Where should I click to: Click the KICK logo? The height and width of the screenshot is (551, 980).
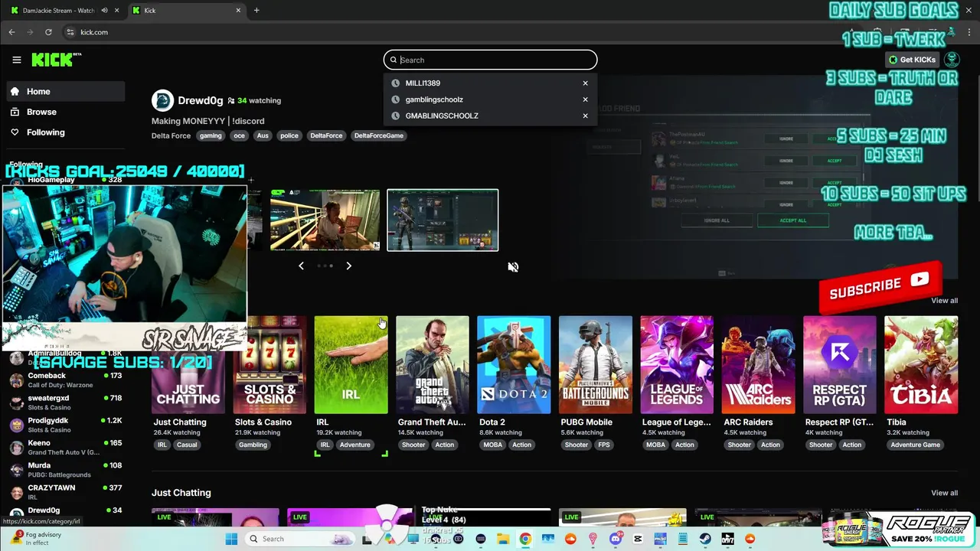pyautogui.click(x=56, y=60)
